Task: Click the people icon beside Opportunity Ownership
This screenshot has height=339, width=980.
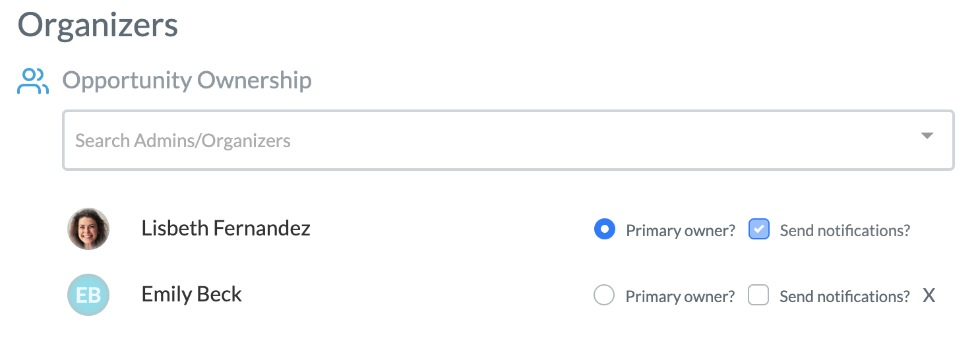Action: click(33, 81)
